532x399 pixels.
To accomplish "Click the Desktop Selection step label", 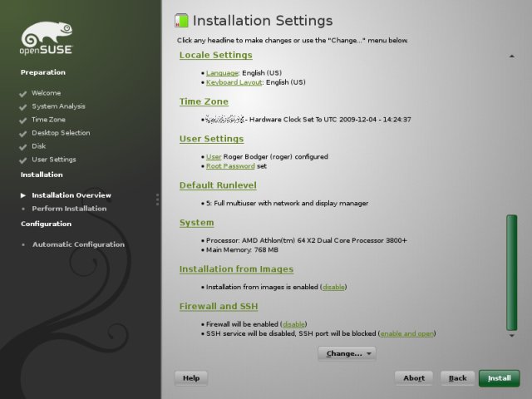I will click(x=61, y=133).
